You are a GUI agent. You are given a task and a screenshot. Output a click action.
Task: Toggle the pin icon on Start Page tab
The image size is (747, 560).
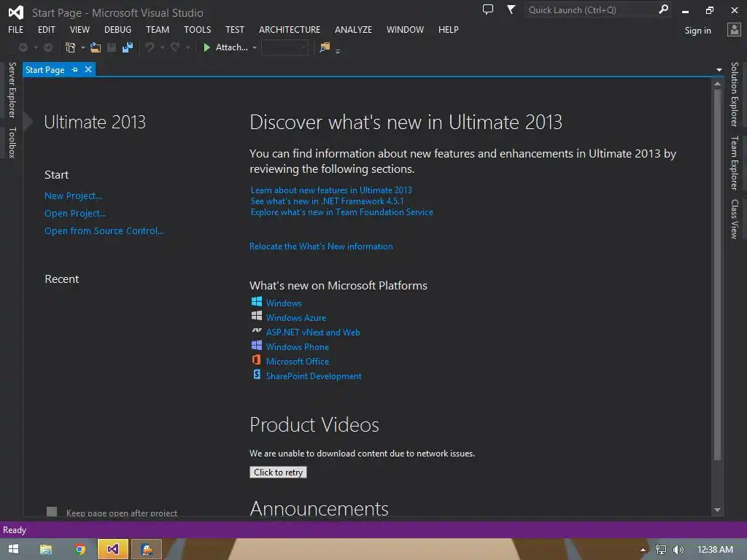tap(75, 69)
